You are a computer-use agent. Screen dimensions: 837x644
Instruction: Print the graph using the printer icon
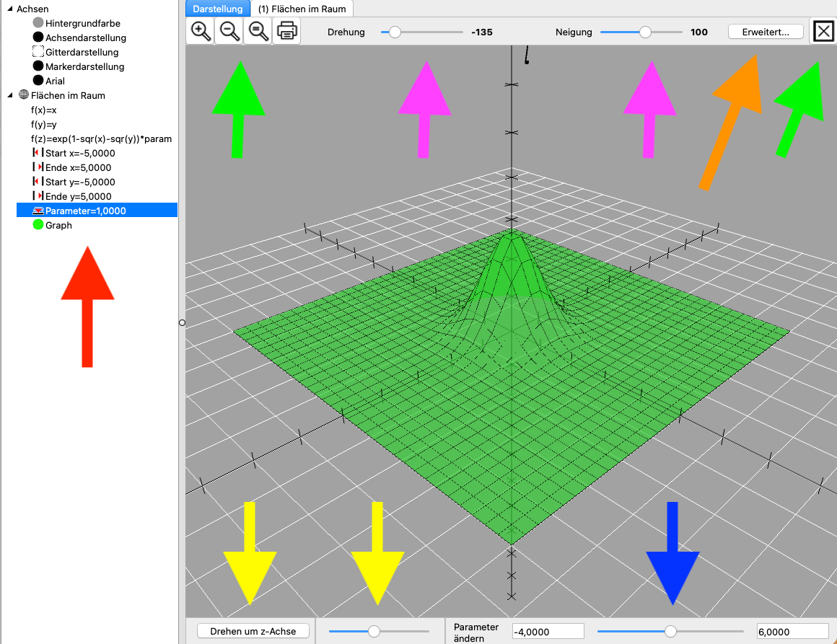[287, 32]
